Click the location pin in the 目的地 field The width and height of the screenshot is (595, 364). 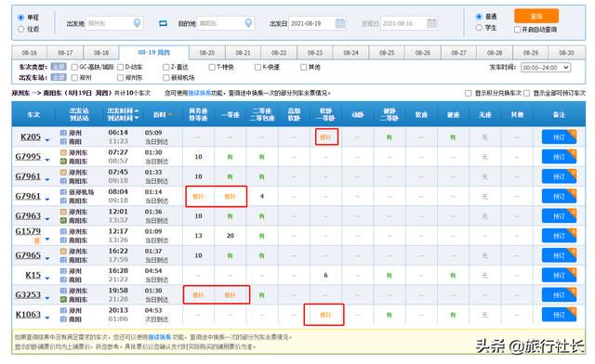tap(248, 23)
